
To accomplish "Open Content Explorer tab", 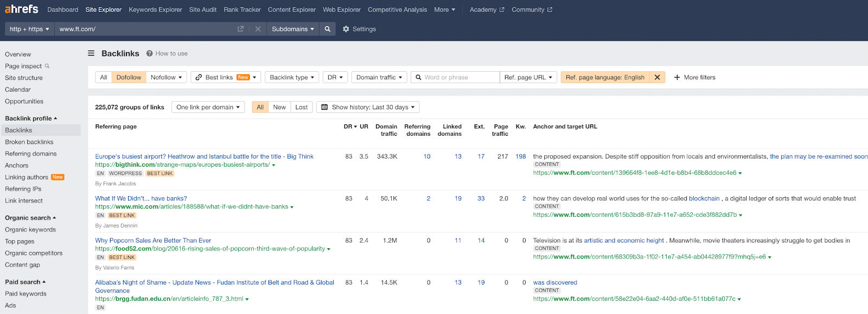I will [x=292, y=10].
